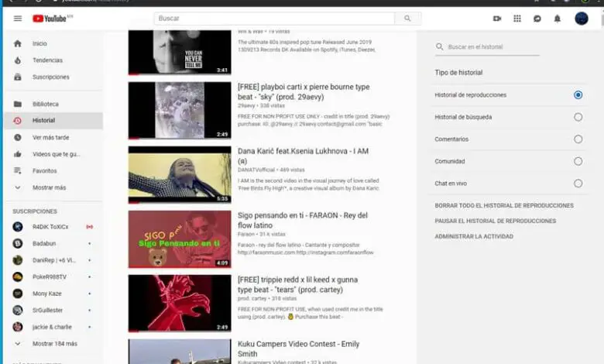The image size is (604, 364).
Task: Click the R4DiK ToXiCx channel avatar
Action: tap(18, 226)
